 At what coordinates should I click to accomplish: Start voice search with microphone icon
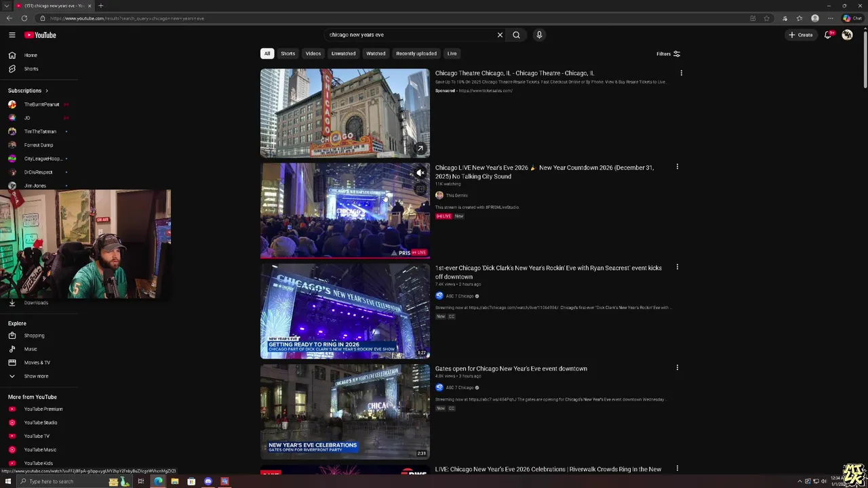tap(539, 35)
